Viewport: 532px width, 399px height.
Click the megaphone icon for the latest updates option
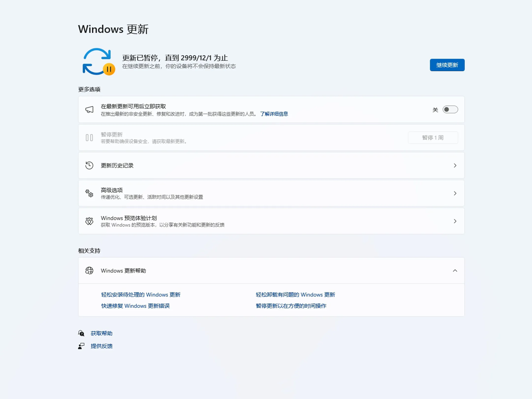tap(89, 110)
